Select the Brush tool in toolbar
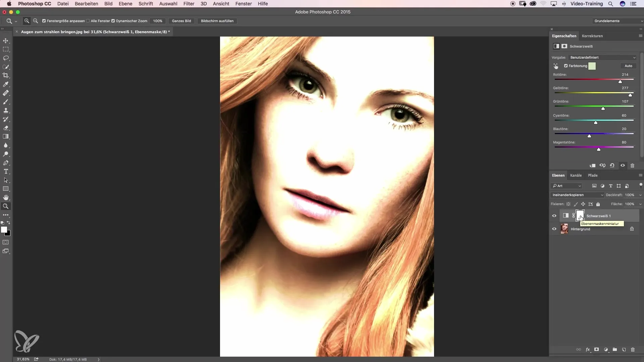This screenshot has width=644, height=362. (x=6, y=102)
